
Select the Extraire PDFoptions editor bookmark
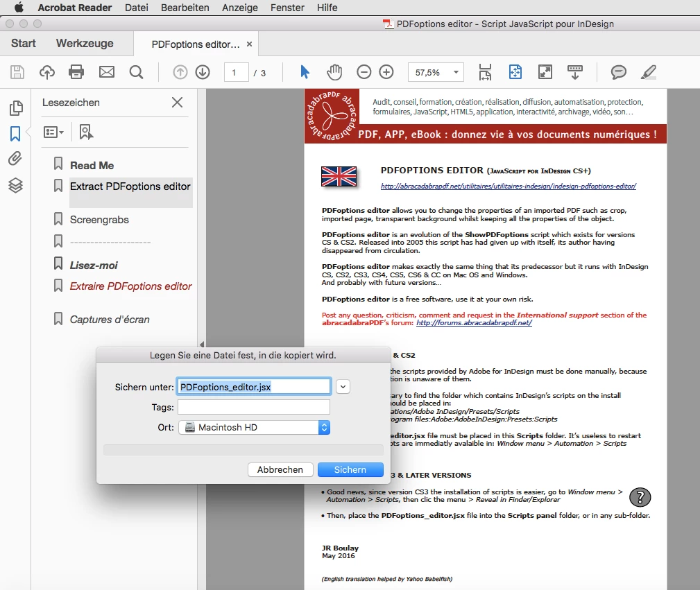click(131, 286)
